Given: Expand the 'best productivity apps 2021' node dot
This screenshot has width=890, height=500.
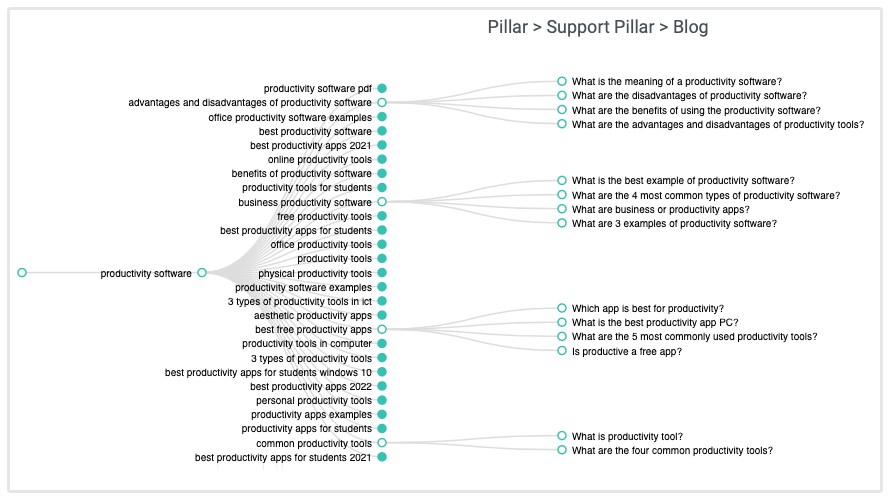Looking at the screenshot, I should point(382,145).
